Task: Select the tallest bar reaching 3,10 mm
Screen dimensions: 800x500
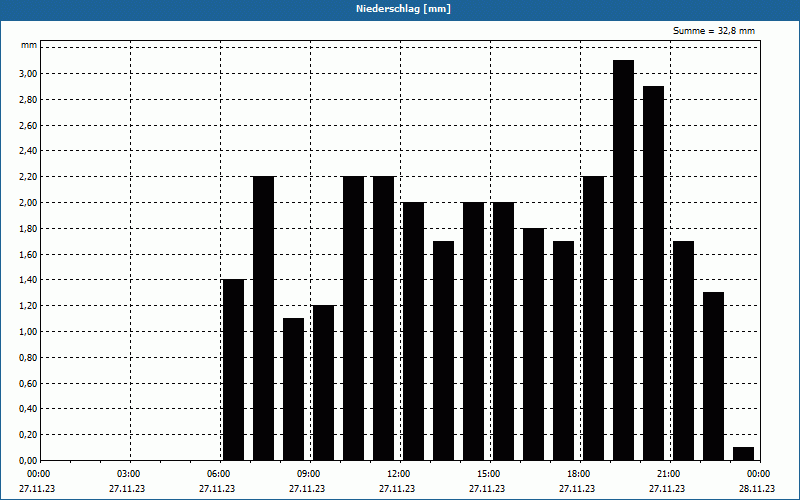Action: [x=623, y=260]
